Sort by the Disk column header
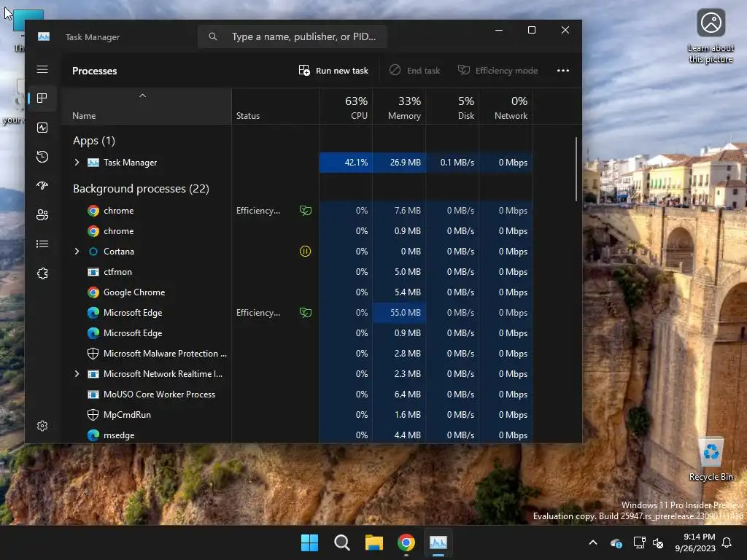Viewport: 747px width, 560px height. tap(452, 108)
